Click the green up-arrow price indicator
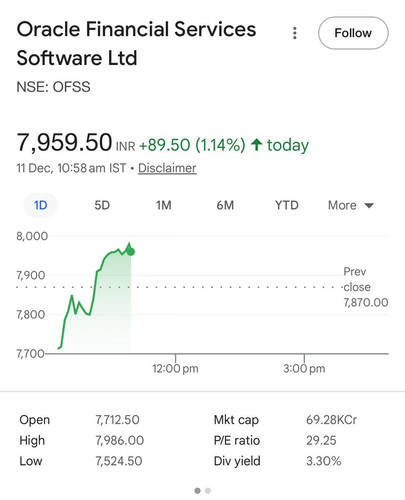This screenshot has height=500, width=405. tap(256, 145)
